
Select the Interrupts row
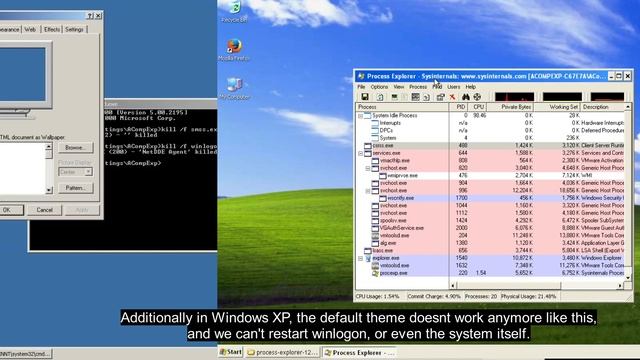point(490,123)
